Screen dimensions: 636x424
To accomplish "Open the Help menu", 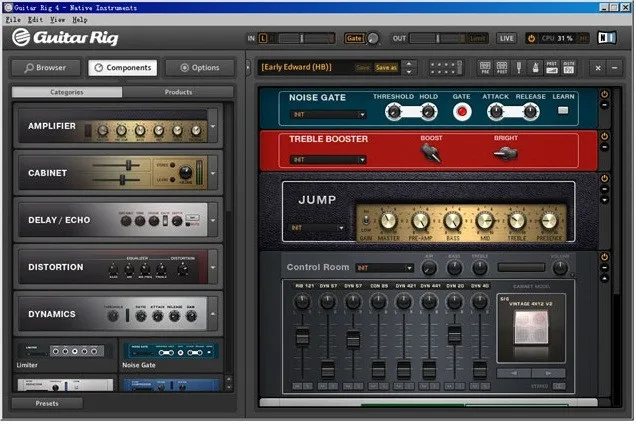I will click(x=80, y=19).
